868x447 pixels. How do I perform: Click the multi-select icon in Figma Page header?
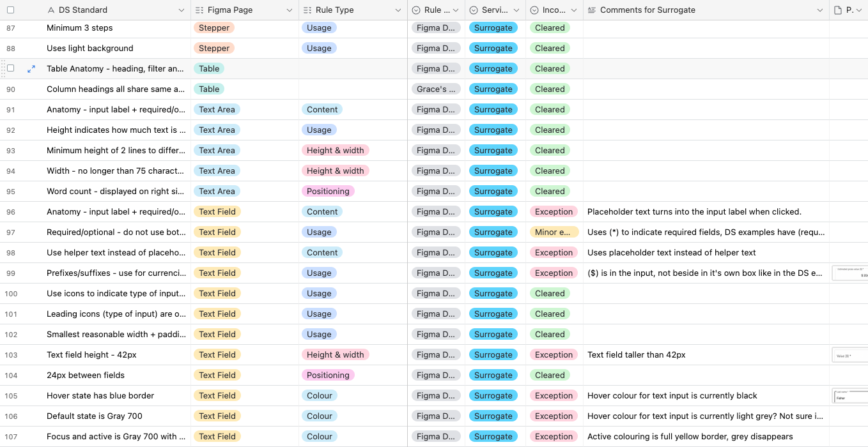(199, 10)
